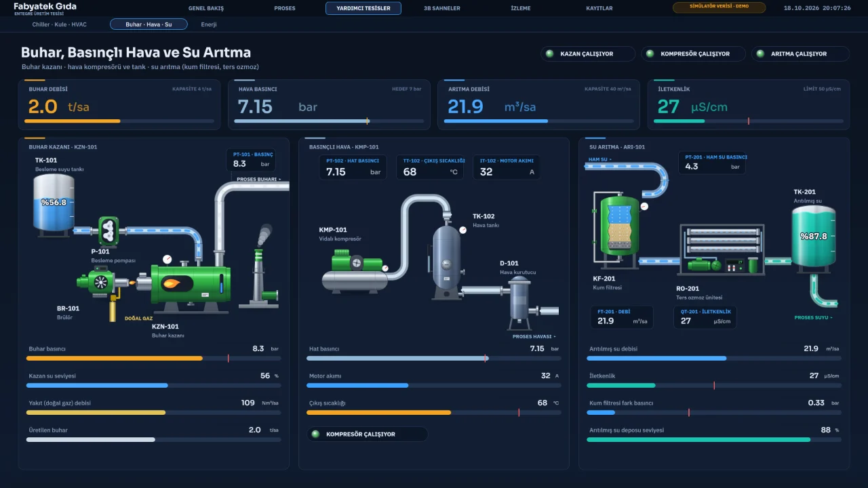The image size is (868, 488).
Task: Select the YARDIMCI TESİSLER tab
Action: [363, 8]
